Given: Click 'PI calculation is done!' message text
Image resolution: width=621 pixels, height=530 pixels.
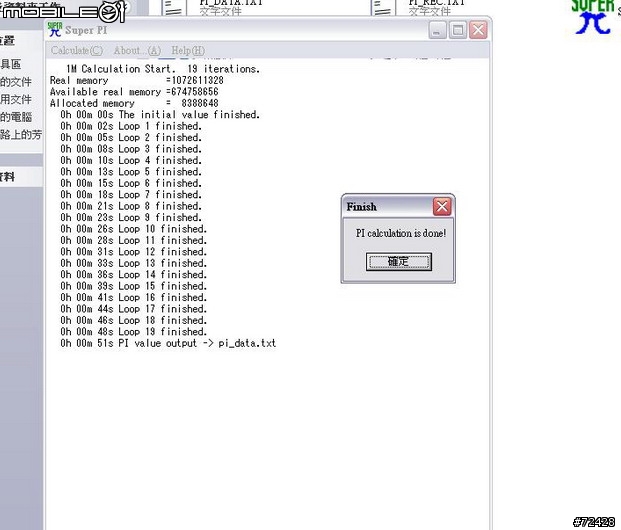Looking at the screenshot, I should pyautogui.click(x=401, y=233).
